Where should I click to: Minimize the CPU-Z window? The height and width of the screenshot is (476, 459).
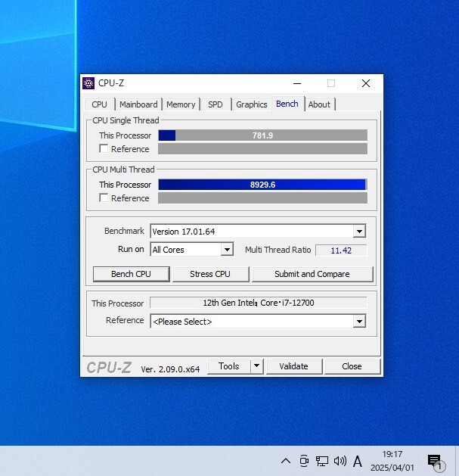pyautogui.click(x=297, y=83)
